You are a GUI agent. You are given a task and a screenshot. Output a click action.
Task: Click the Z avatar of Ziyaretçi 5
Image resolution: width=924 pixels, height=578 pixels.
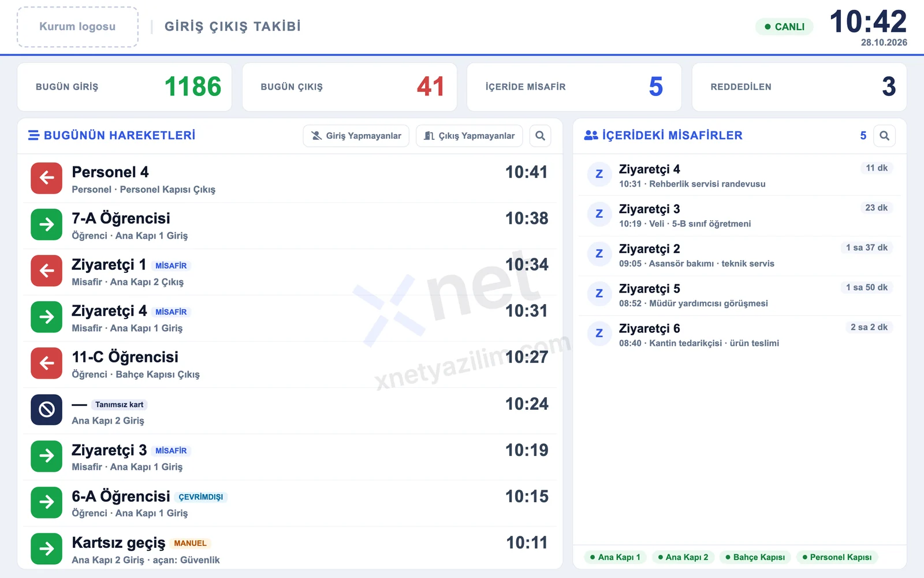tap(599, 294)
